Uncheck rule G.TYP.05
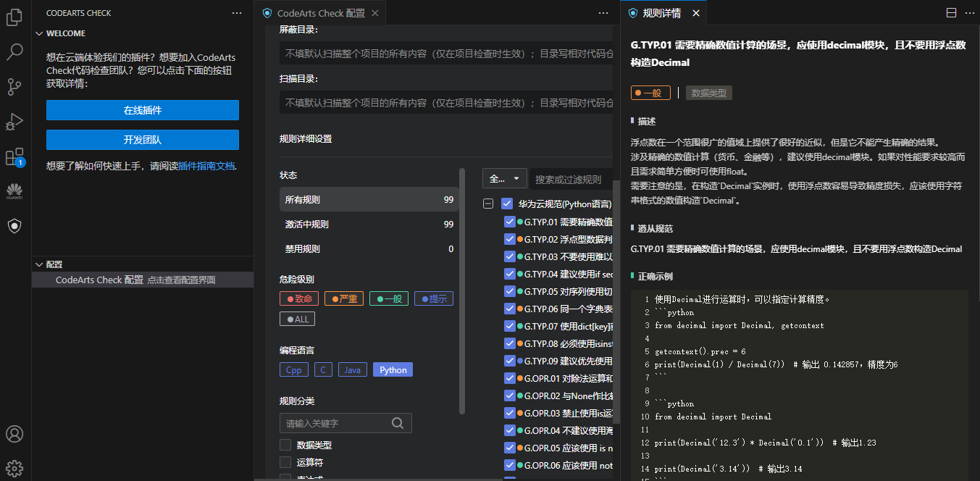Image resolution: width=980 pixels, height=481 pixels. [x=509, y=291]
